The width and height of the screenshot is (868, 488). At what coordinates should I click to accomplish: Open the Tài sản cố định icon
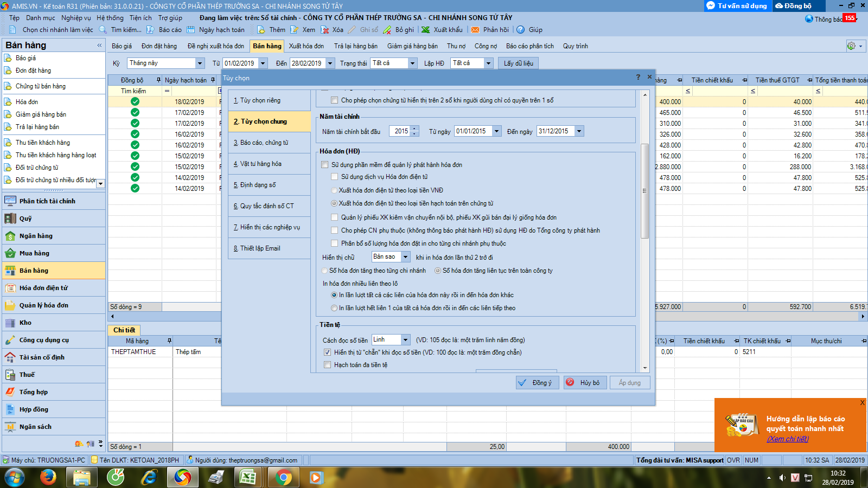[10, 357]
